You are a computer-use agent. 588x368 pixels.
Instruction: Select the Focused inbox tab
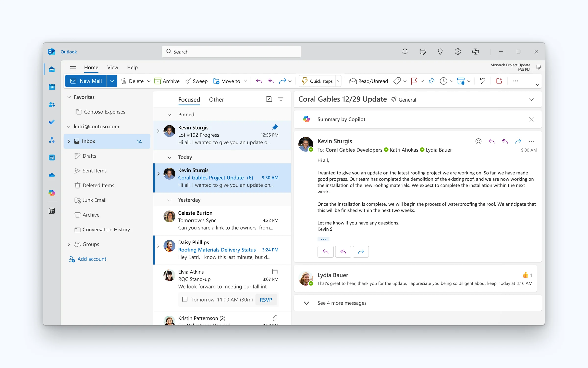click(189, 100)
